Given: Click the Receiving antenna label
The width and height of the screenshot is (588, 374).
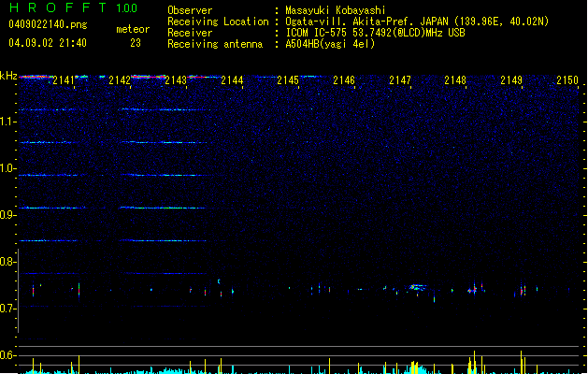Looking at the screenshot, I should [x=215, y=44].
